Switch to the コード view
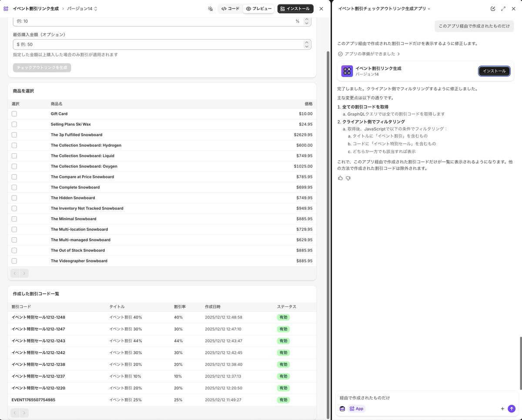522x420 pixels. click(230, 9)
